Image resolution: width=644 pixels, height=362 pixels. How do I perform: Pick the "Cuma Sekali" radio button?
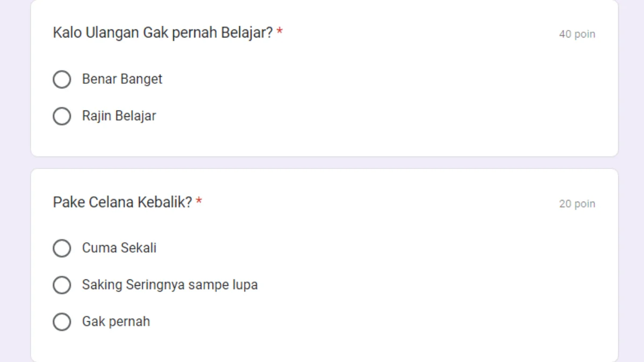tap(62, 248)
